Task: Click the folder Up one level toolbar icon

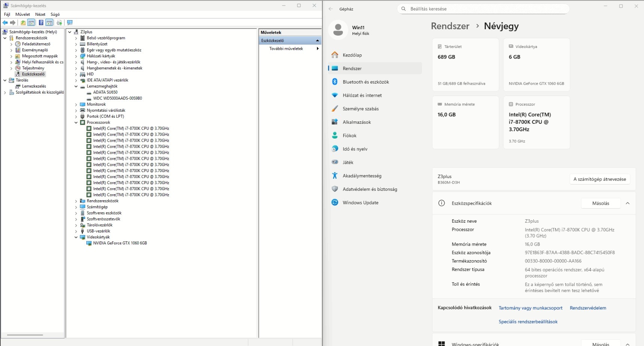Action: tap(23, 22)
